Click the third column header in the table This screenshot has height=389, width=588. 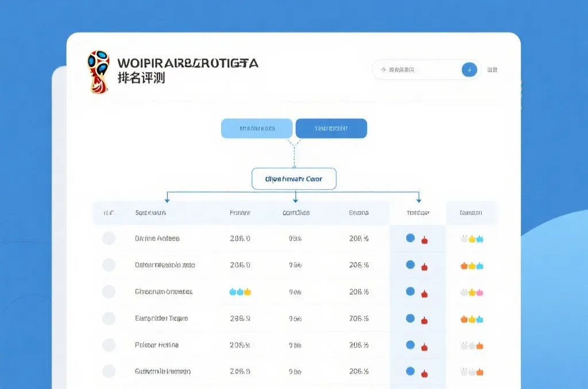point(240,212)
